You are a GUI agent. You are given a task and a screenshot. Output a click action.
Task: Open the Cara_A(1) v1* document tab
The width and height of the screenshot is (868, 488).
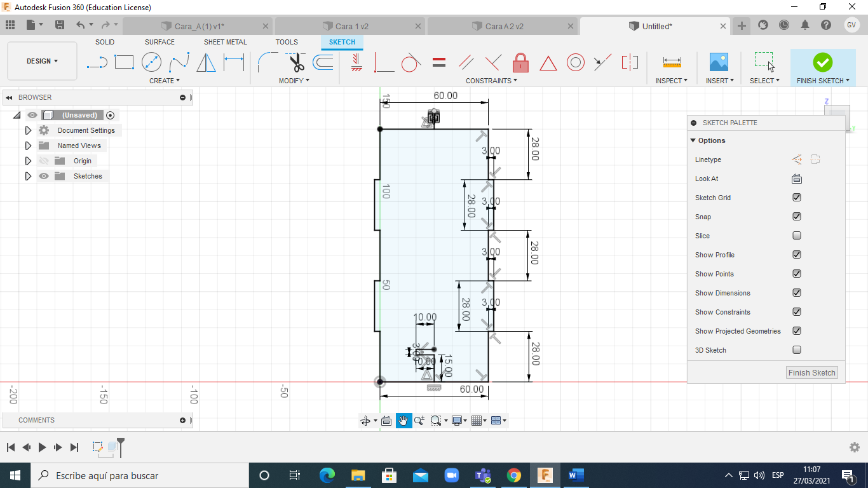(198, 26)
